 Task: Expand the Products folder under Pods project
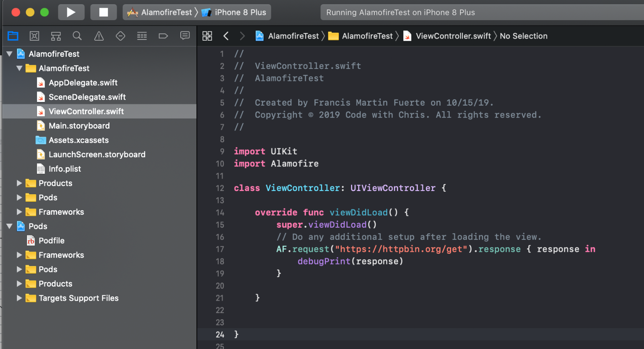[19, 284]
